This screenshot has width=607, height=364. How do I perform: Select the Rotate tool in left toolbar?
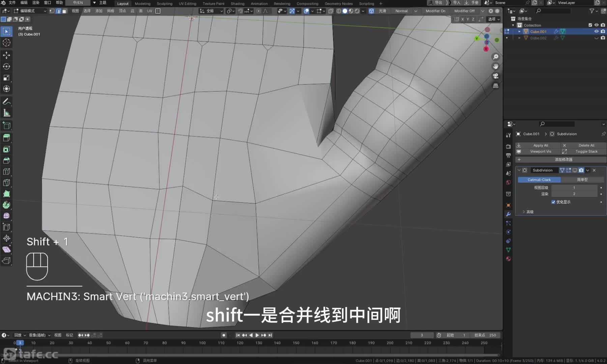coord(6,66)
